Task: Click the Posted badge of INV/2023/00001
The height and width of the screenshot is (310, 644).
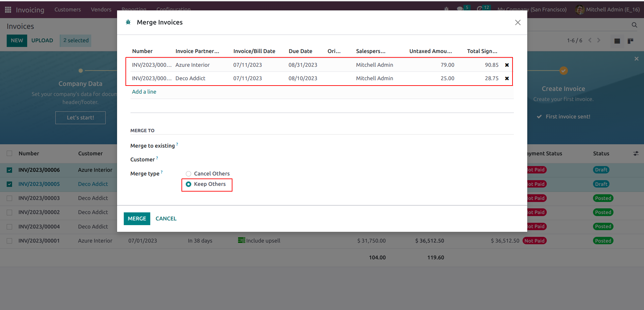Action: [x=603, y=241]
